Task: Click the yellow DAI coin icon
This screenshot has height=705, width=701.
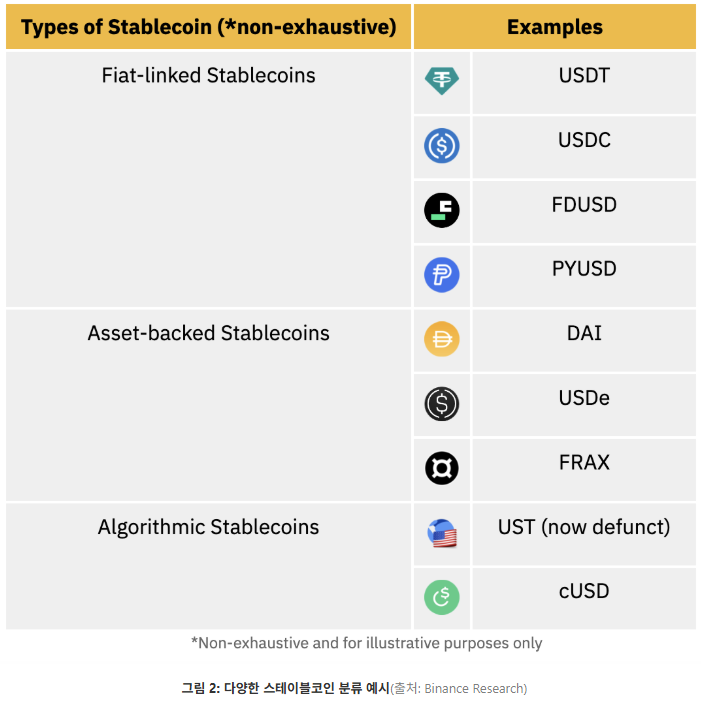Action: [442, 339]
